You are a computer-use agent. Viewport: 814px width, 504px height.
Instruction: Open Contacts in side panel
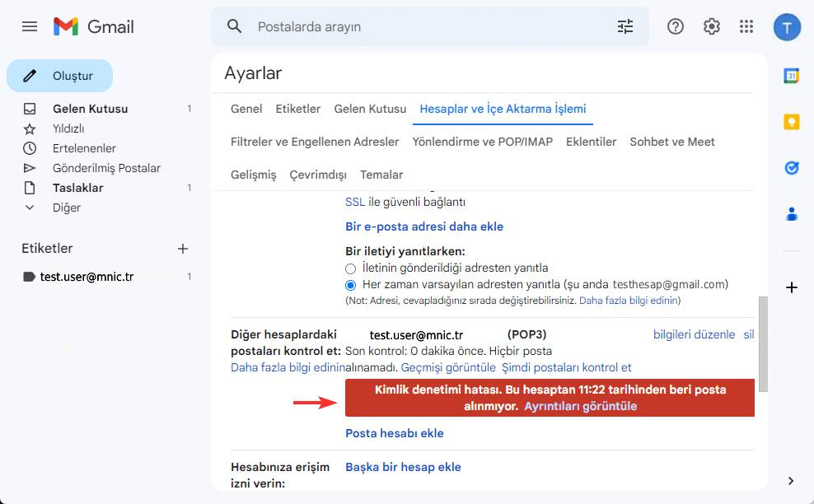pyautogui.click(x=791, y=214)
